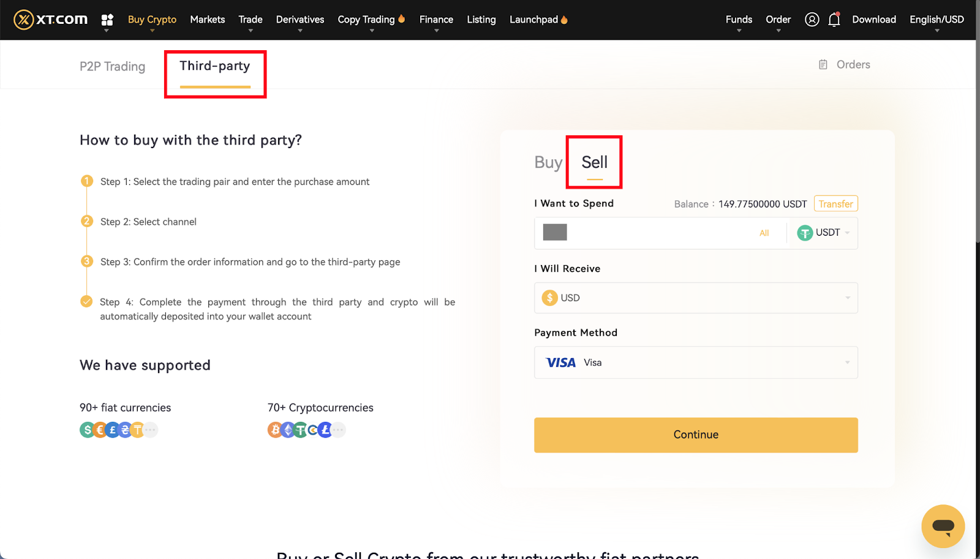Viewport: 980px width, 559px height.
Task: Open the Markets menu item
Action: 208,20
